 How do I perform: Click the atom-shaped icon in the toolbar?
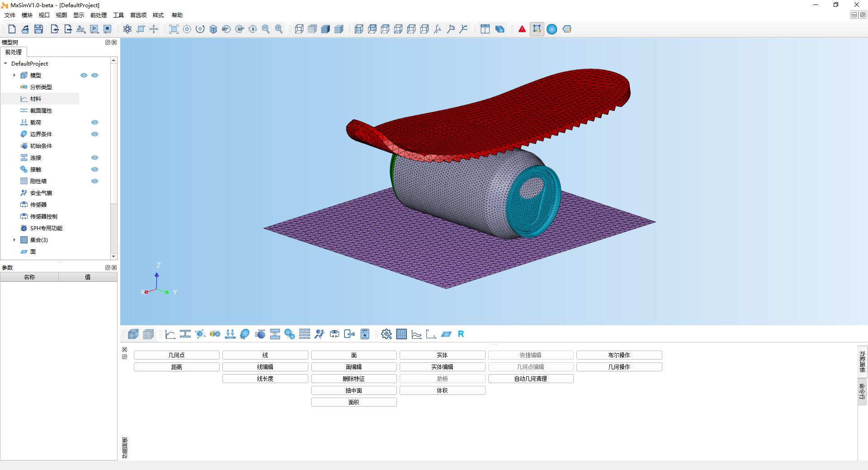pyautogui.click(x=127, y=29)
